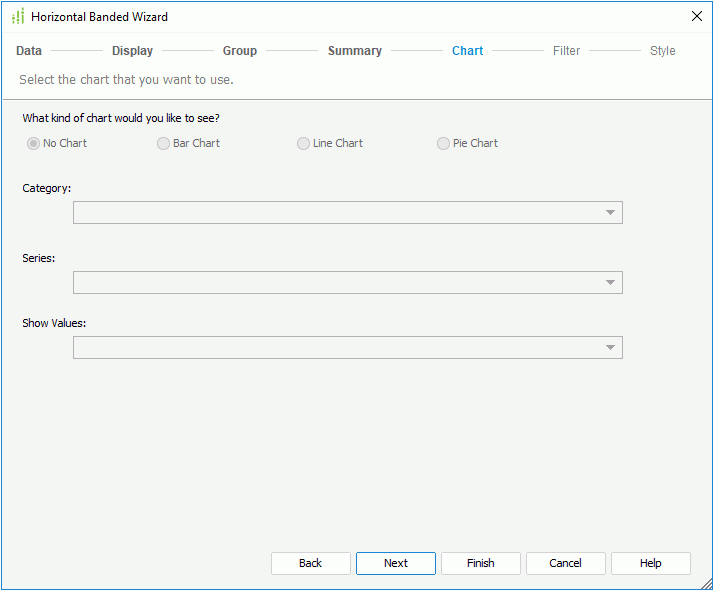Image resolution: width=714 pixels, height=591 pixels.
Task: Go to the Style wizard step
Action: [662, 51]
